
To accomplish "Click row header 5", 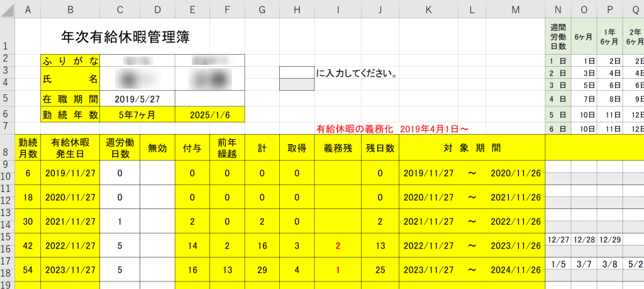I will pos(6,98).
